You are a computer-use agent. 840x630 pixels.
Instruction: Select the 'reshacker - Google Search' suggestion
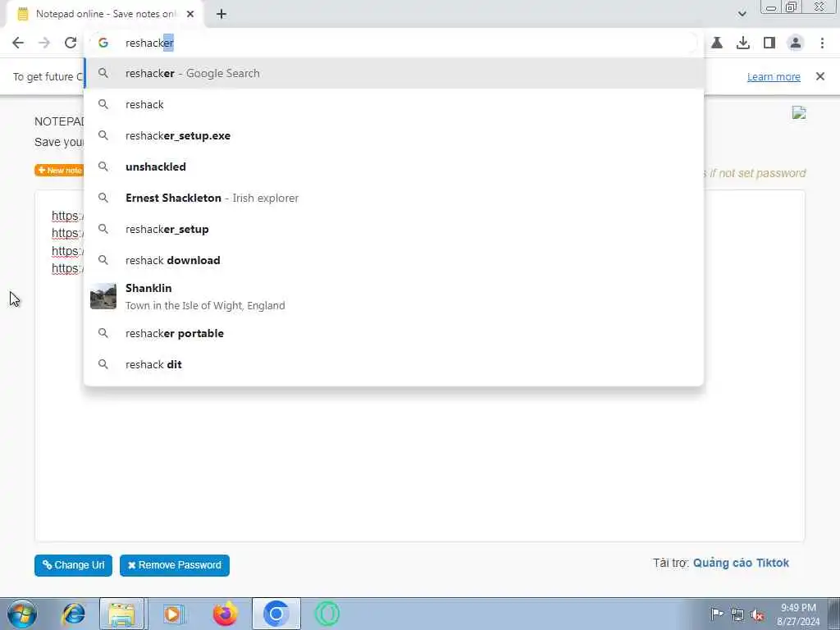coord(394,73)
